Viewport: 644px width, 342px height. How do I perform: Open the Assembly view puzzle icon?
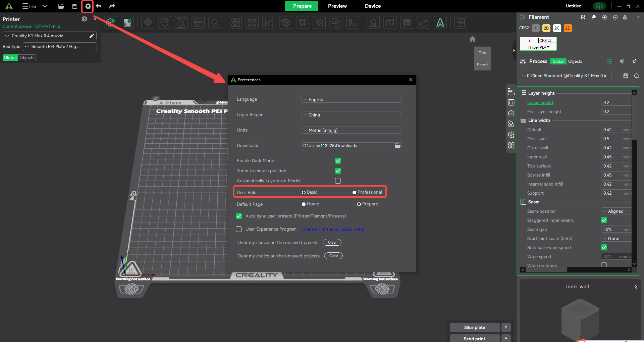461,22
